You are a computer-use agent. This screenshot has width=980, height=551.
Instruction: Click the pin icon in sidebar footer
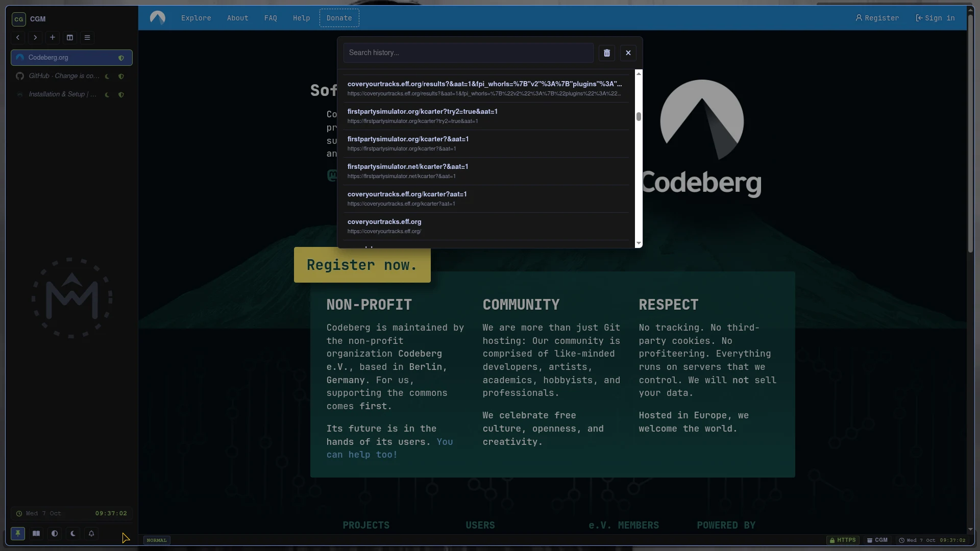[x=18, y=534]
